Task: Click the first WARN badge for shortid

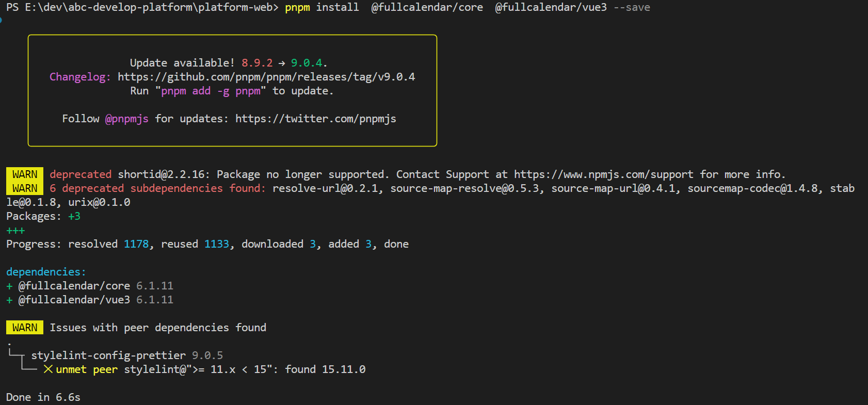Action: point(25,174)
